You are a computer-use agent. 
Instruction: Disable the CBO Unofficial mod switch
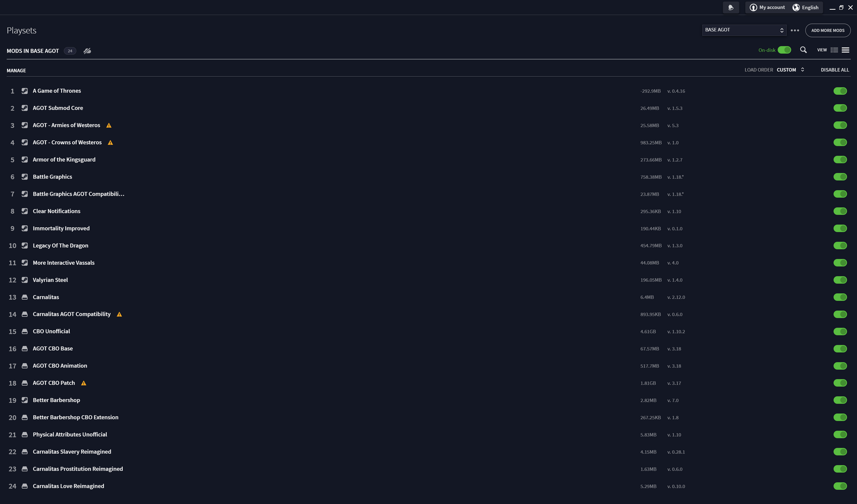(840, 332)
